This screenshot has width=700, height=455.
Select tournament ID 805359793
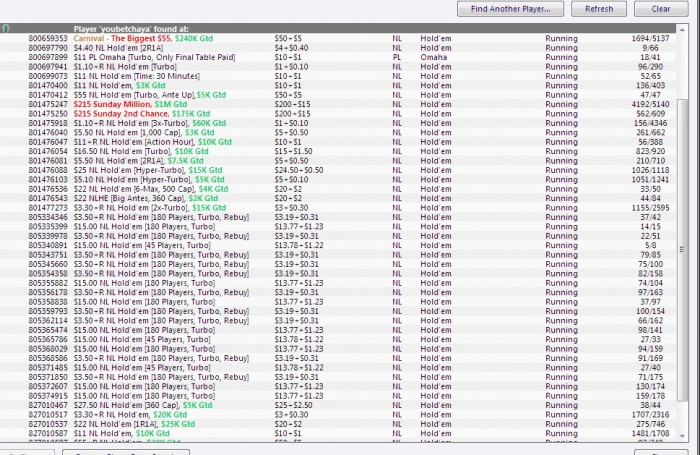click(338, 311)
